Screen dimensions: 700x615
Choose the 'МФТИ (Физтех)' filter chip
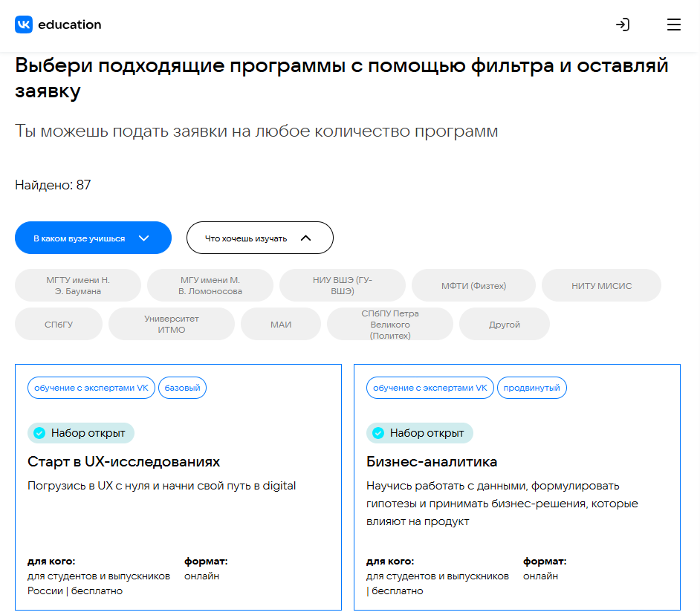[x=474, y=285]
